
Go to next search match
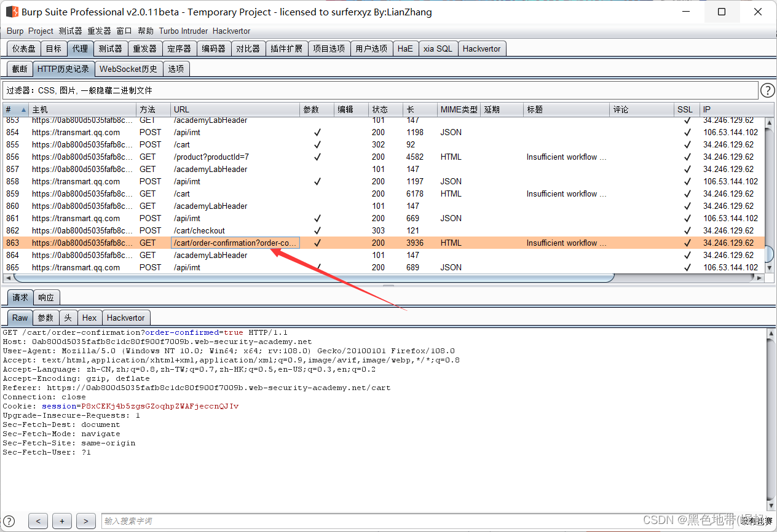pyautogui.click(x=86, y=521)
